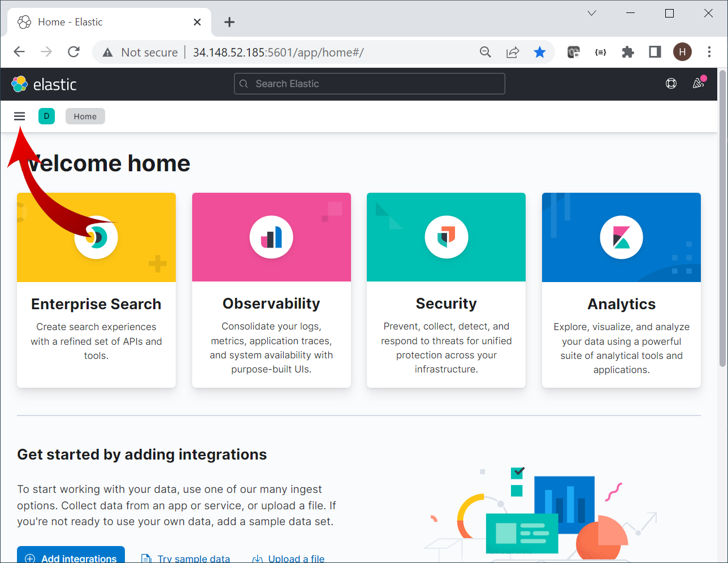Open the Security shield icon
This screenshot has width=728, height=563.
coord(446,237)
